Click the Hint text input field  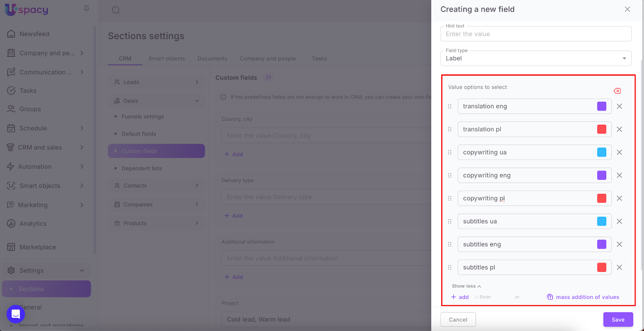[x=536, y=34]
